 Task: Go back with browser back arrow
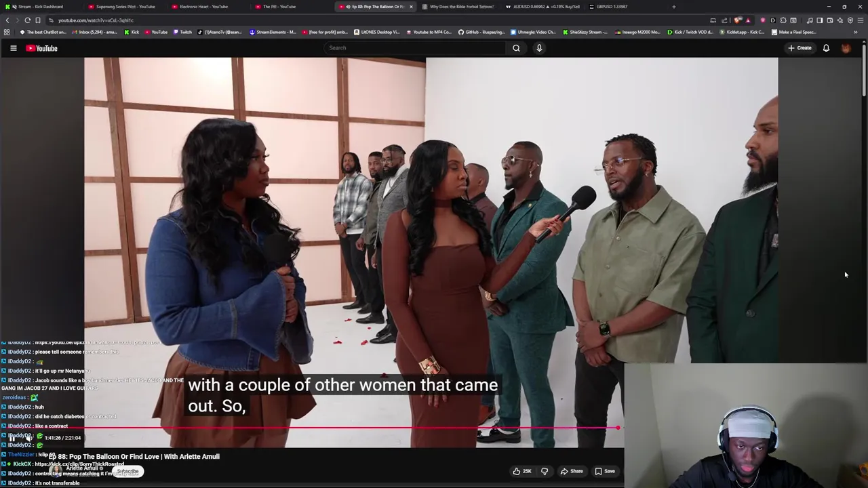[x=7, y=20]
